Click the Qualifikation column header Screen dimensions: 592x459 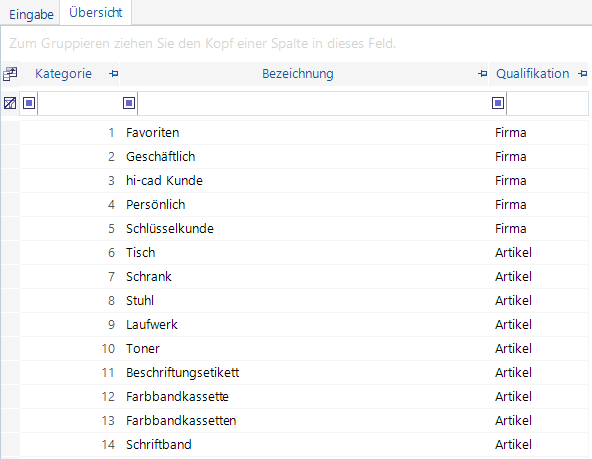532,74
